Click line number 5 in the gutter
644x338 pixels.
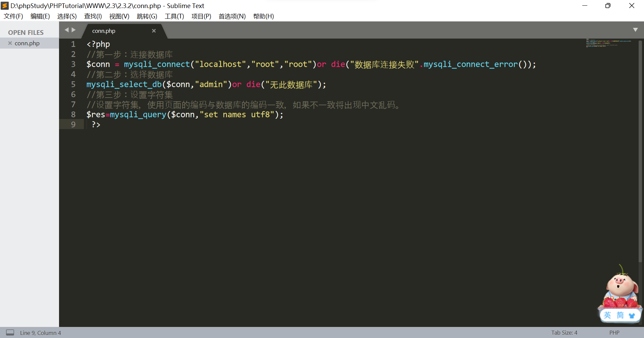[73, 84]
